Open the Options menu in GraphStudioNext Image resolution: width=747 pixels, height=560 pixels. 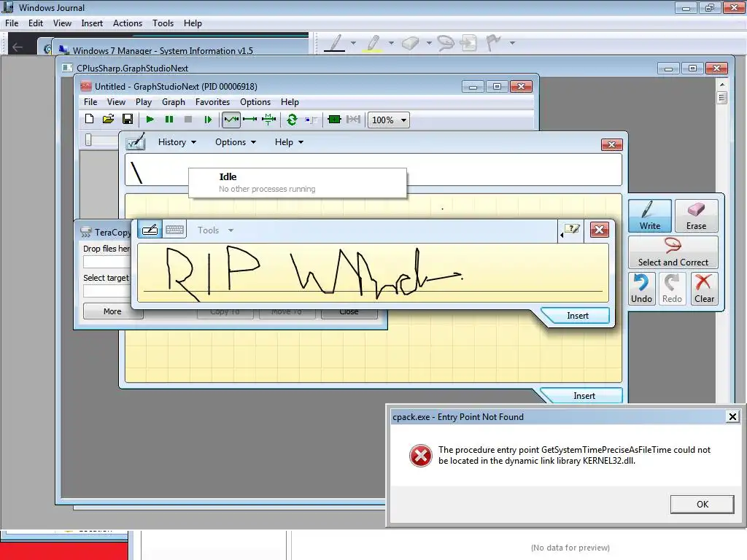click(255, 102)
